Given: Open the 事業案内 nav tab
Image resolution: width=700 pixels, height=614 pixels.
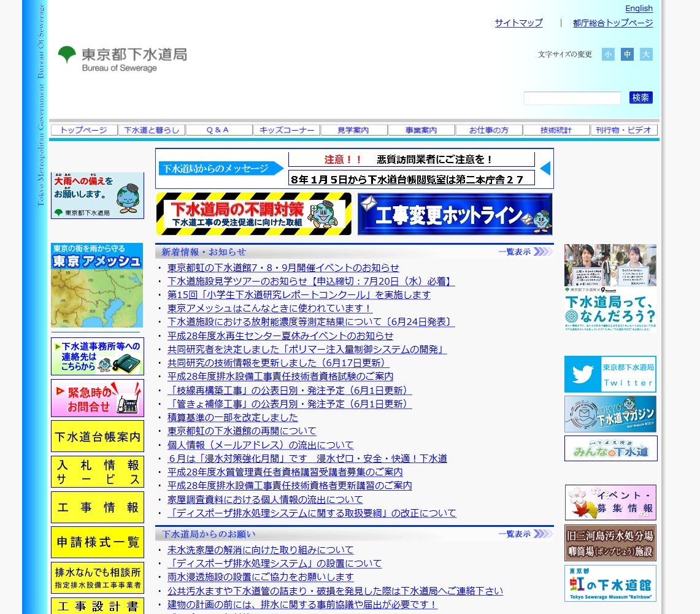Looking at the screenshot, I should coord(421,130).
